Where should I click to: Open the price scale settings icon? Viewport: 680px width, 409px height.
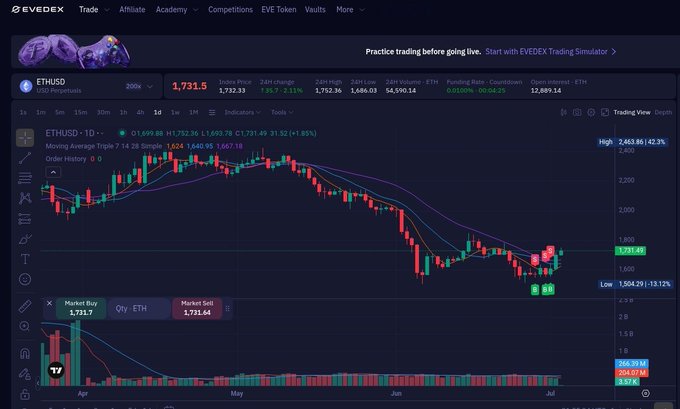coord(646,393)
